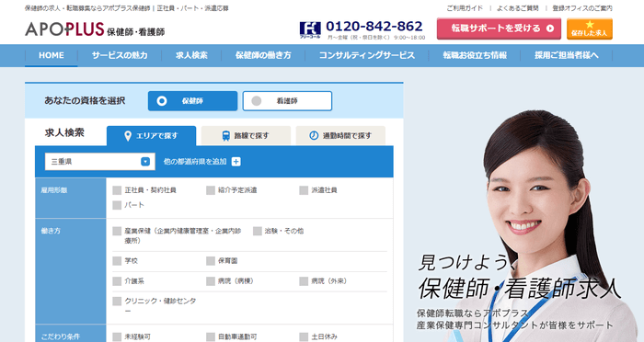Check 病院（病棟） checkbox
644x342 pixels.
point(211,281)
